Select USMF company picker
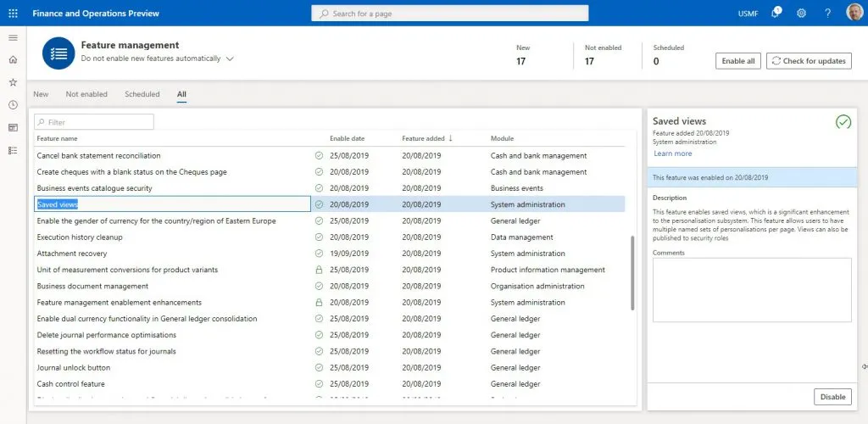 coord(748,14)
